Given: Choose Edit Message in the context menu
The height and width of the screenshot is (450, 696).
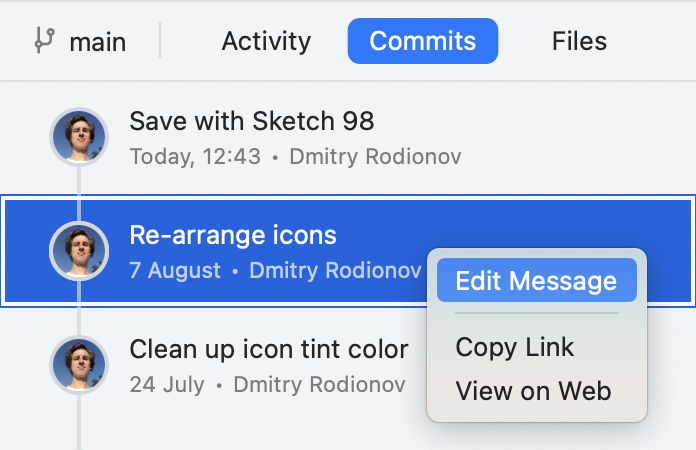Looking at the screenshot, I should click(x=537, y=280).
